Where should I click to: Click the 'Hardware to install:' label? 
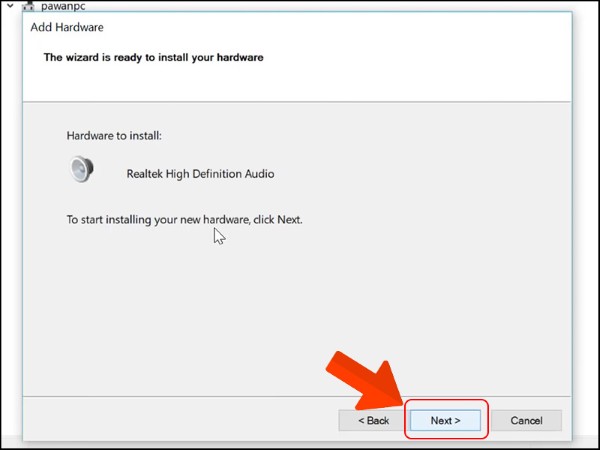pos(113,134)
